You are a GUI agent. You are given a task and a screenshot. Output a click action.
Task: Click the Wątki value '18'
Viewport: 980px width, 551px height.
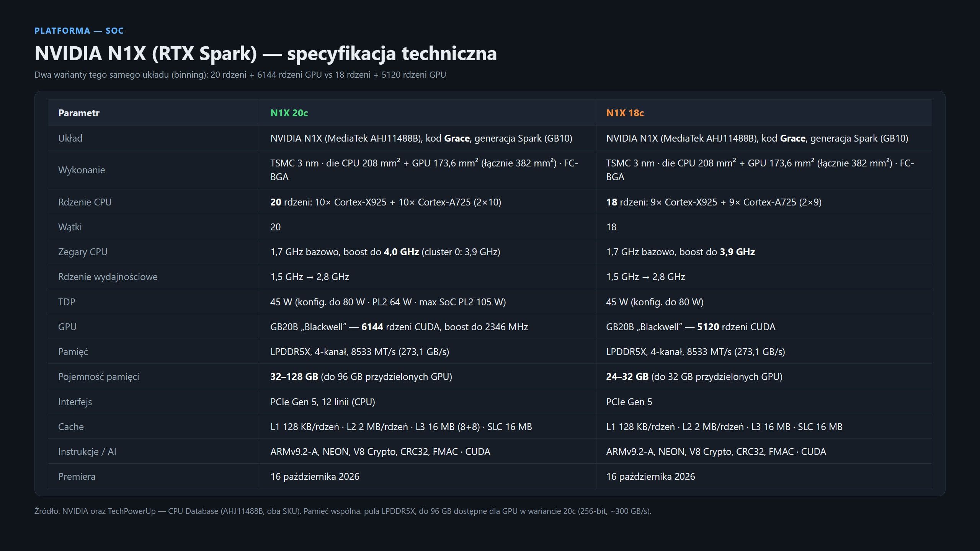coord(611,227)
